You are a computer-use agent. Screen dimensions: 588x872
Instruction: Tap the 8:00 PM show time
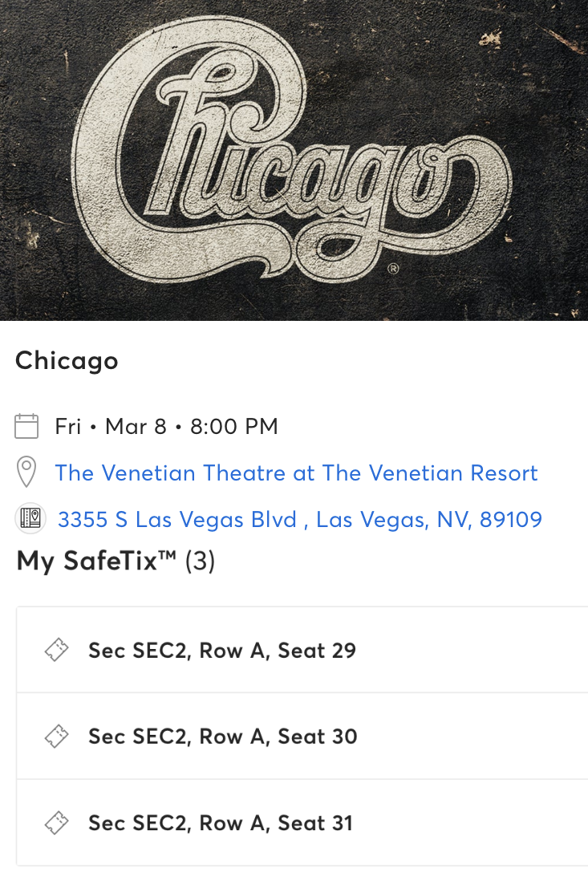click(x=234, y=427)
